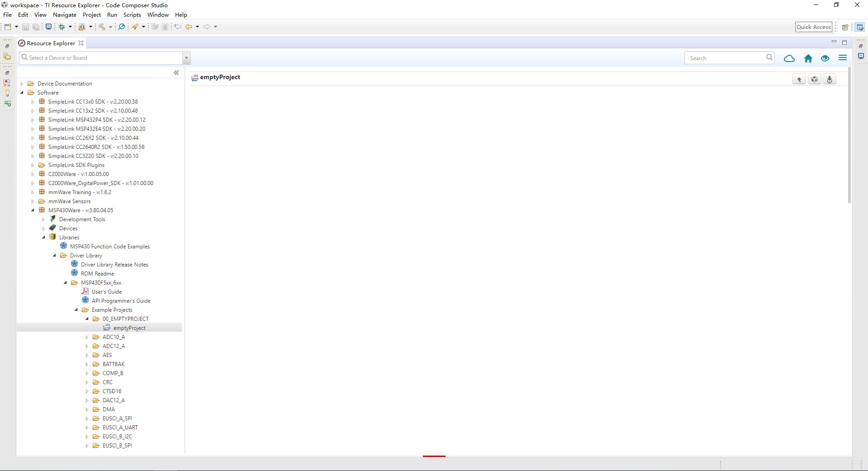
Task: Open the Debug dropdown arrow
Action: click(x=70, y=27)
